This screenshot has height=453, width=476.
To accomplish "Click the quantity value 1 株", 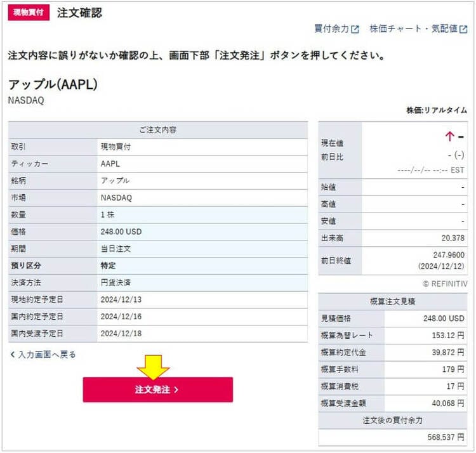I will (x=107, y=215).
